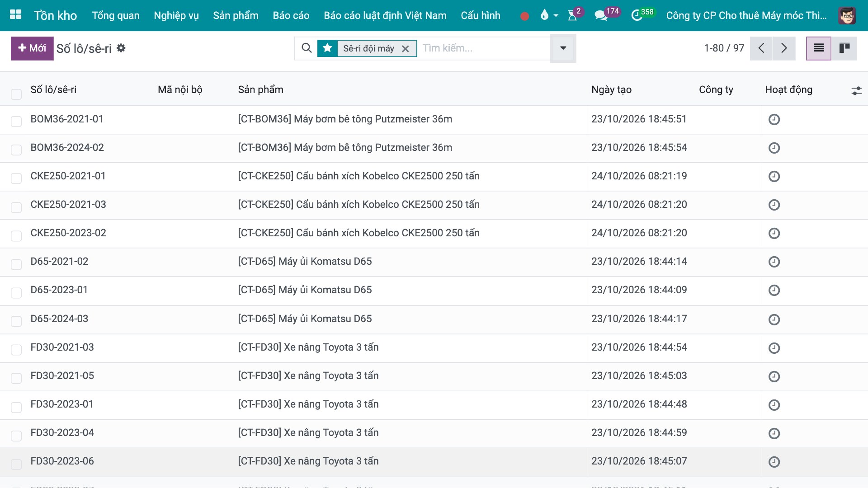This screenshot has width=868, height=488.
Task: Select FD30-2021-03 row checkbox
Action: tap(16, 350)
